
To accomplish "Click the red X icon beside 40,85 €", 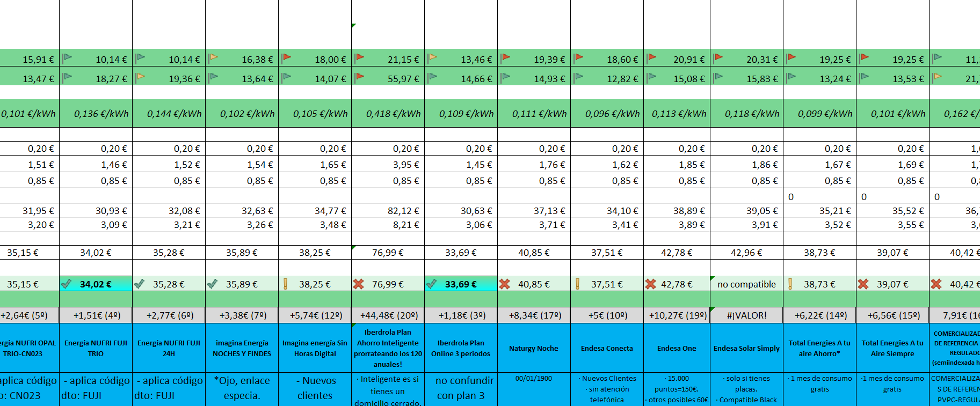I will click(x=505, y=284).
